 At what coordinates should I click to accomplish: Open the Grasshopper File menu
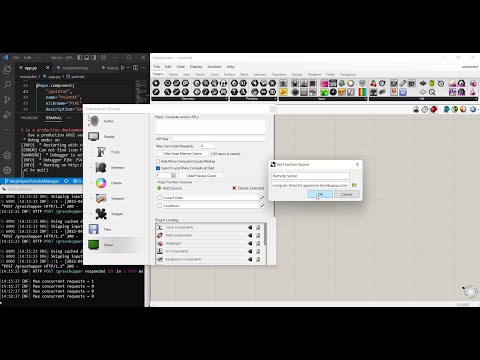tap(157, 67)
